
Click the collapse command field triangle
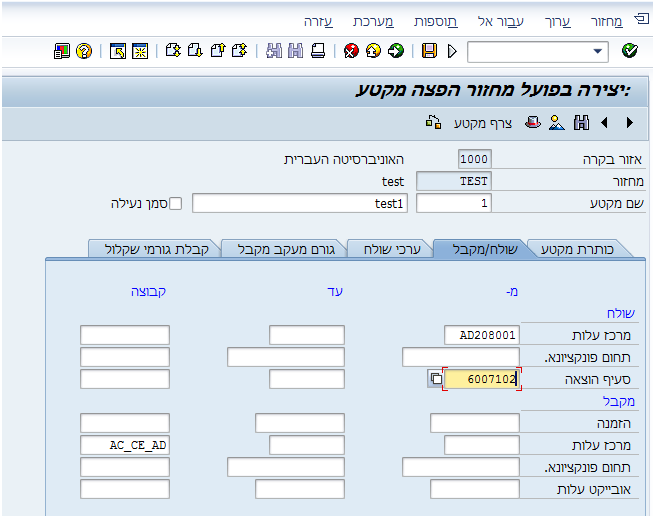[x=452, y=51]
